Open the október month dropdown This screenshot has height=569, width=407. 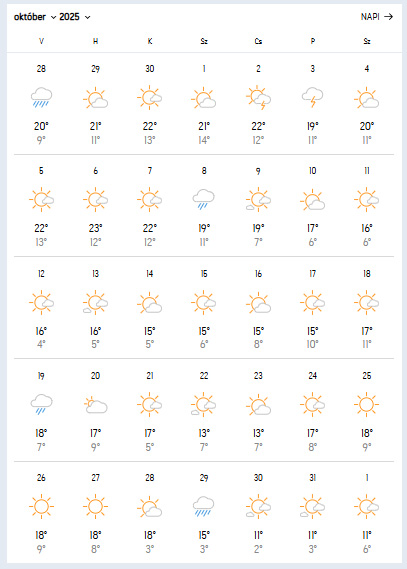pyautogui.click(x=35, y=17)
